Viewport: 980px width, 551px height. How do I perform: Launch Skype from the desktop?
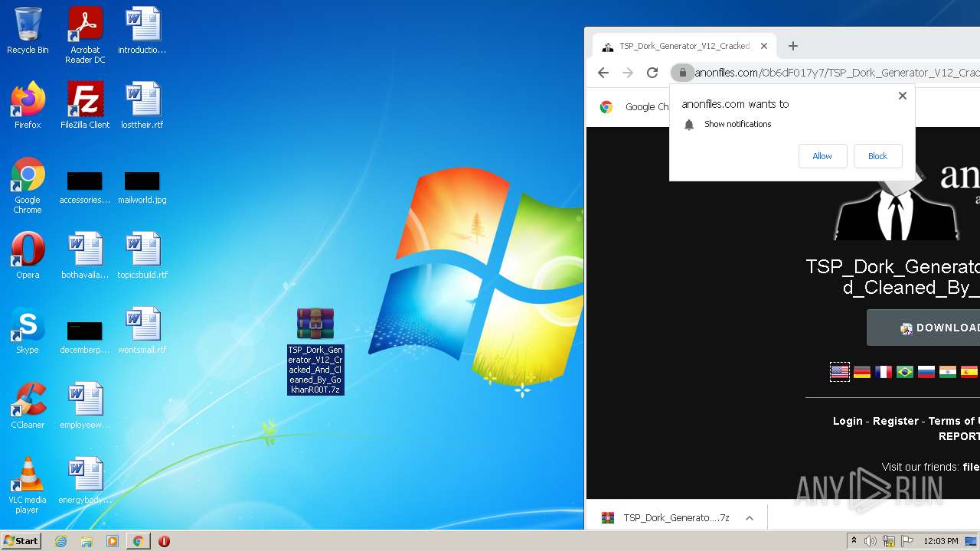point(28,331)
